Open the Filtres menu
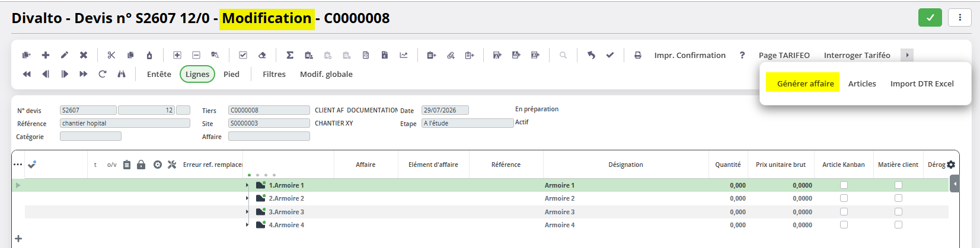This screenshot has width=980, height=248. (274, 74)
